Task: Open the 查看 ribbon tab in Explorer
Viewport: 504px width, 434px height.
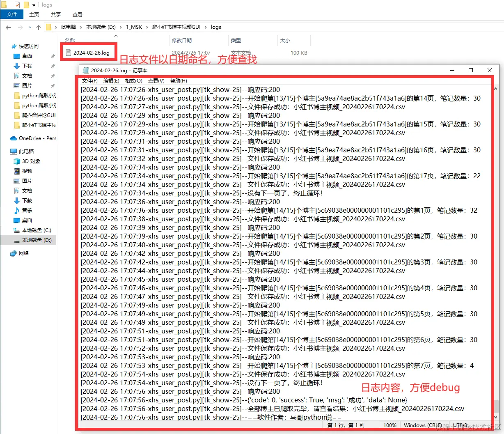Action: click(78, 14)
